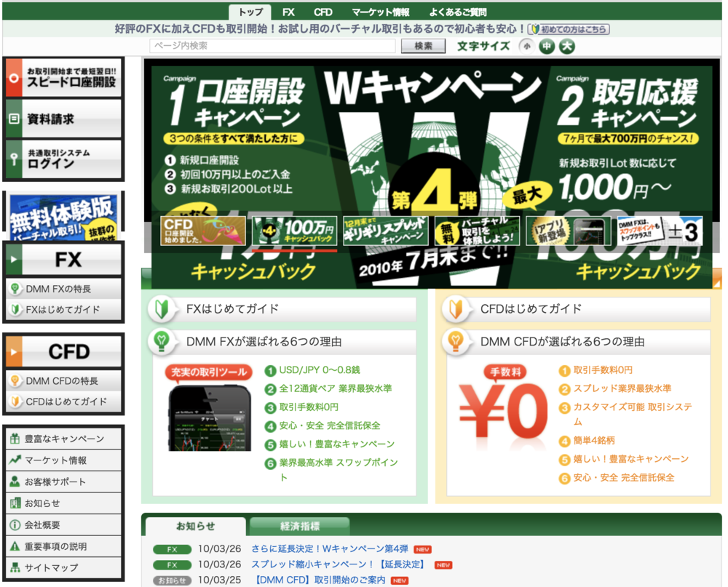Open the マーケット情報 navigation tab
Image resolution: width=728 pixels, height=587 pixels.
380,12
